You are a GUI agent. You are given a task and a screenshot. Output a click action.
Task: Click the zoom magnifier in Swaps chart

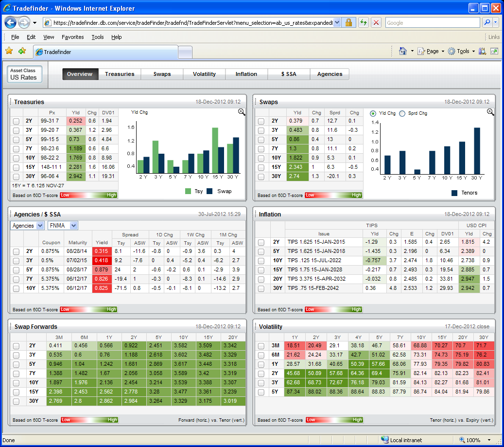pos(490,112)
